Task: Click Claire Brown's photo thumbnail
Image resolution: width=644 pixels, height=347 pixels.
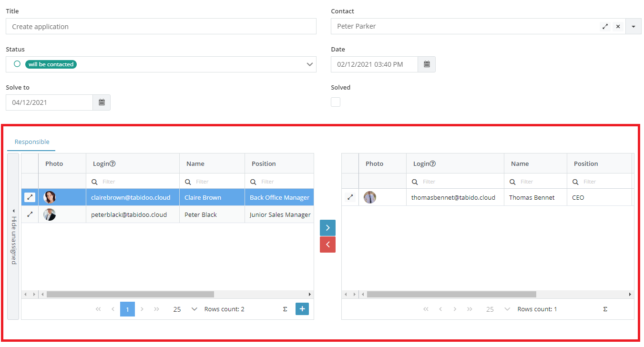Action: coord(50,197)
